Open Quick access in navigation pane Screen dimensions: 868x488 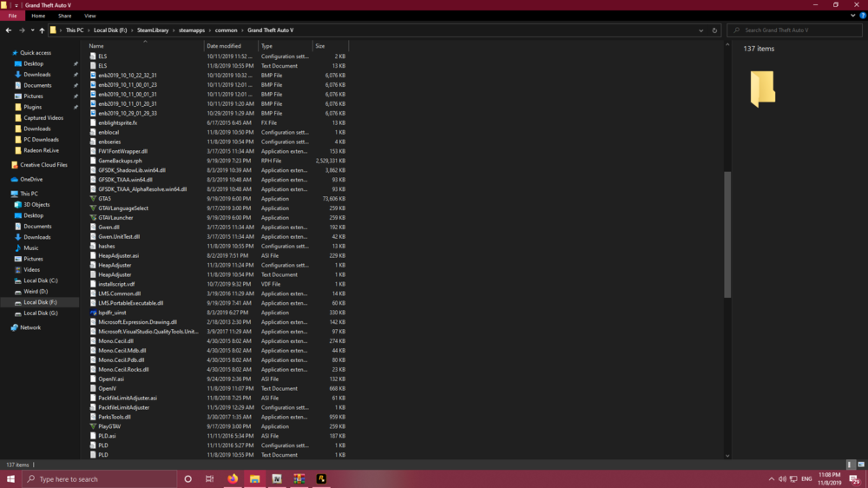[x=36, y=53]
